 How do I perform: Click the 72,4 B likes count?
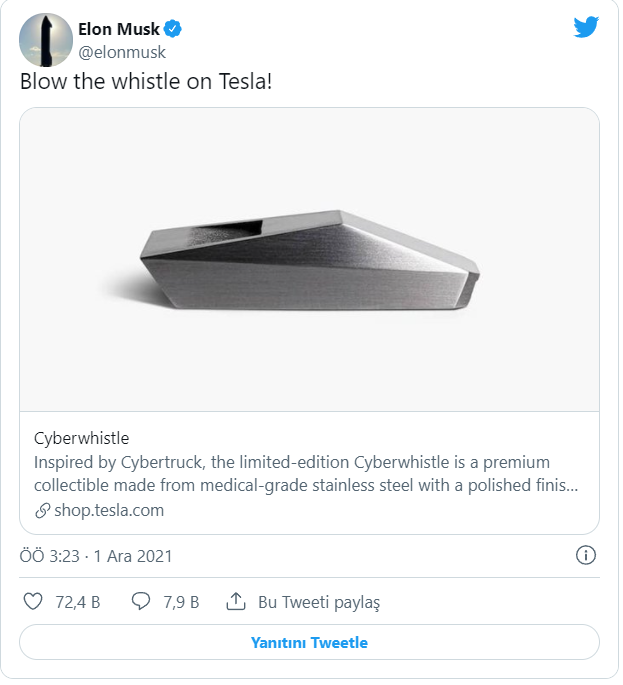(77, 602)
